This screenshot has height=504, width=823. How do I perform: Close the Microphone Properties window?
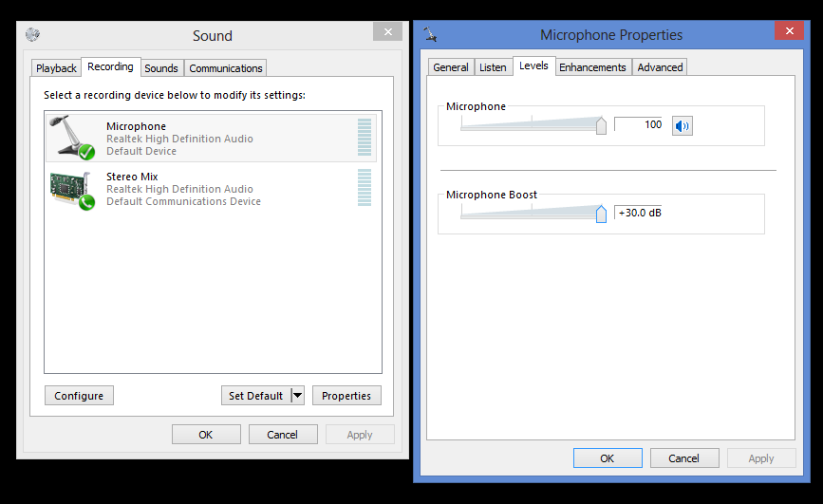[x=789, y=31]
